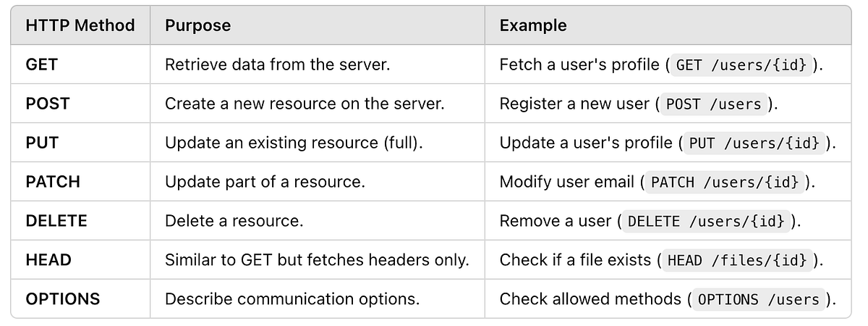Screen dimensions: 868x326
Task: Click the POST /users code snippet
Action: 713,104
